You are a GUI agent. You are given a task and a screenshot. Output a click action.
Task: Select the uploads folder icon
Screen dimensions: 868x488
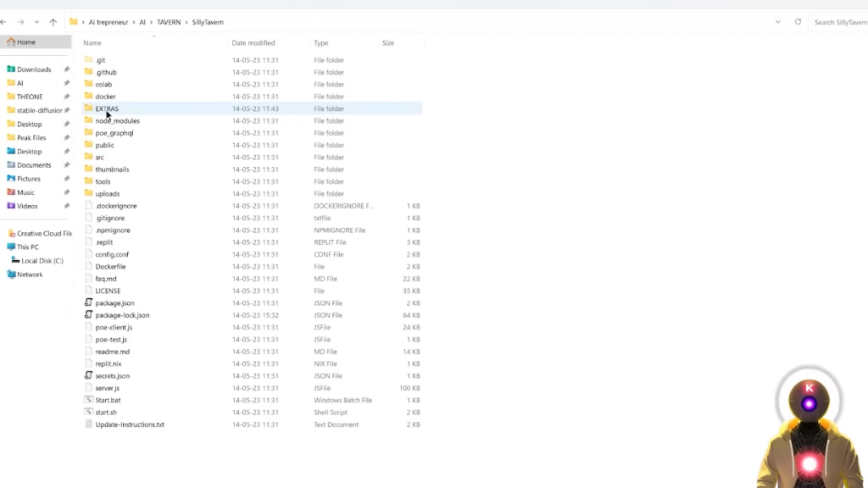88,194
